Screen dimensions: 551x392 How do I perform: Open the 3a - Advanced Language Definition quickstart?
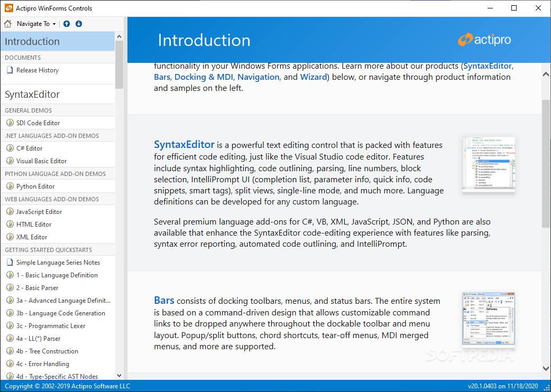coord(63,301)
